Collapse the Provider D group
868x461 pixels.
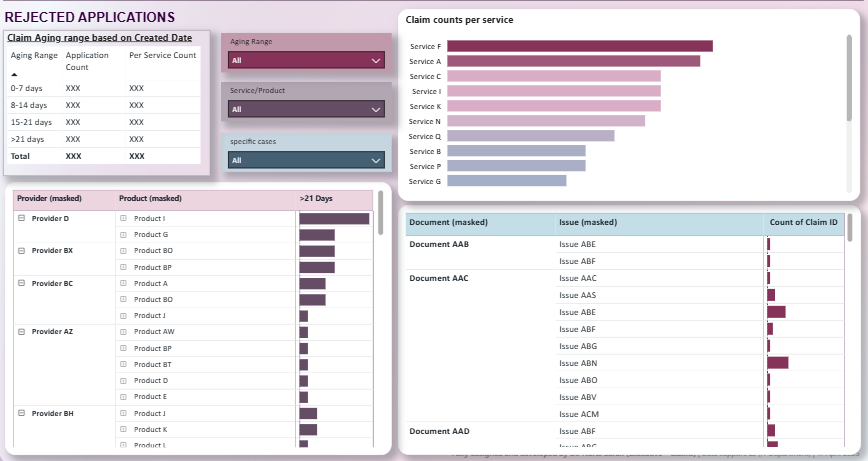[x=22, y=218]
